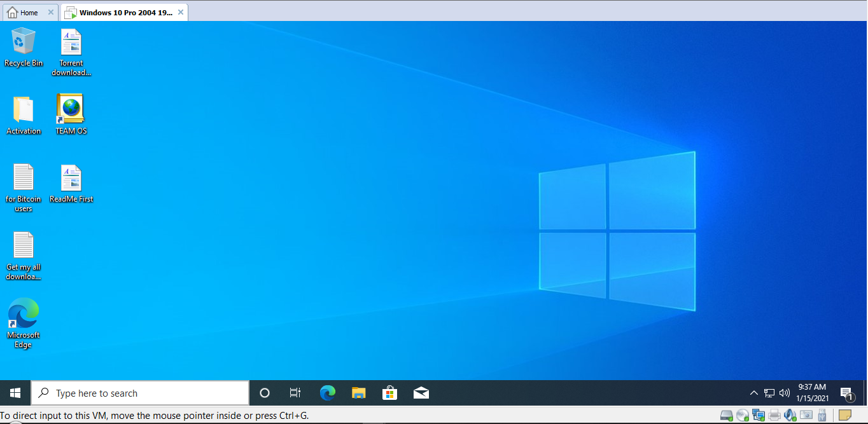Open Cortana circle button on taskbar
The width and height of the screenshot is (868, 424).
tap(265, 393)
